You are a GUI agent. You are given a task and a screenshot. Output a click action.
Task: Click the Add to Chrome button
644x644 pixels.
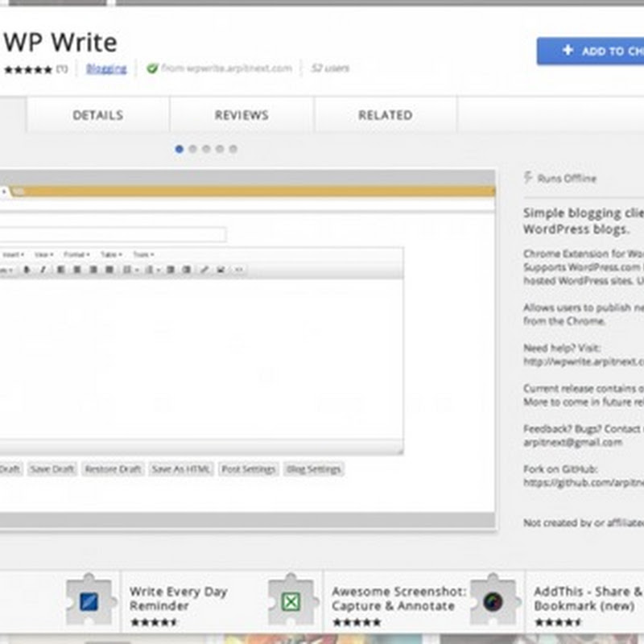pos(591,51)
